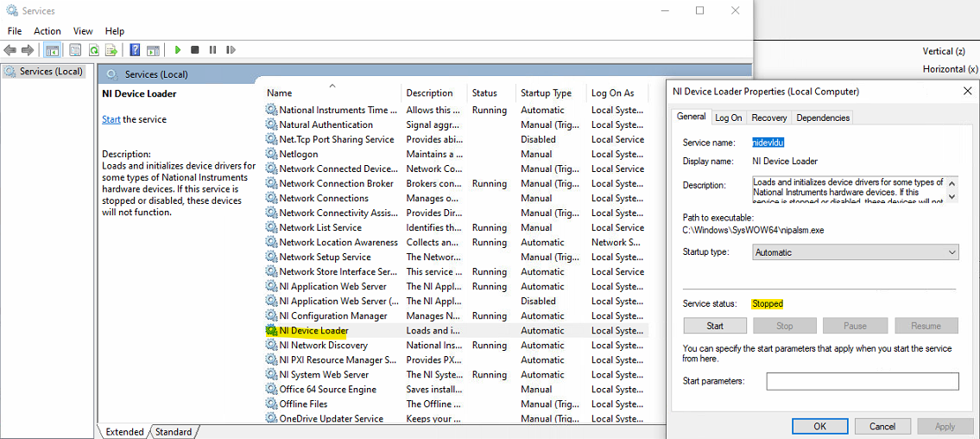The image size is (980, 439).
Task: Click OK in the Properties dialog
Action: point(820,427)
